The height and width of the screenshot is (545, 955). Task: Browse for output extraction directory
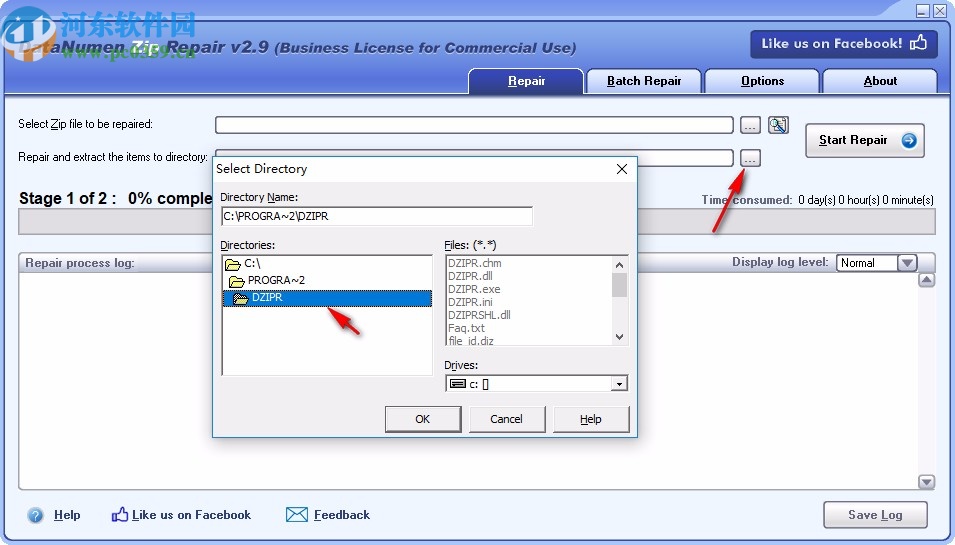pyautogui.click(x=750, y=158)
